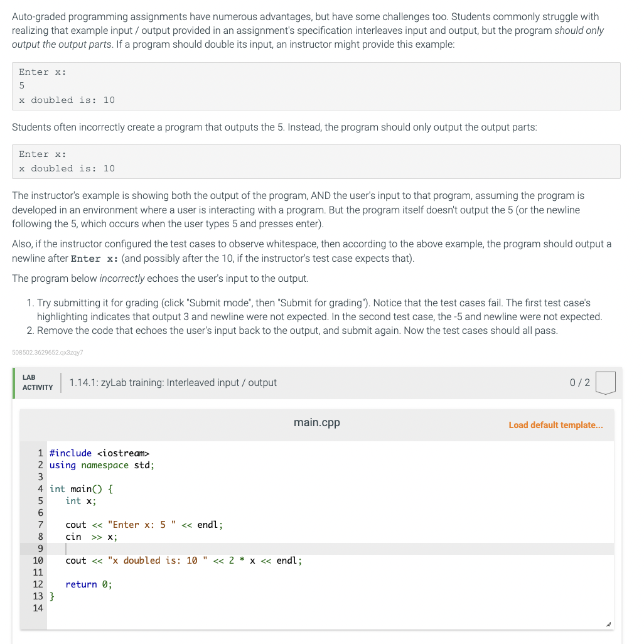The image size is (644, 644).
Task: Click the "Enter x: 5 " string literal
Action: [x=142, y=525]
